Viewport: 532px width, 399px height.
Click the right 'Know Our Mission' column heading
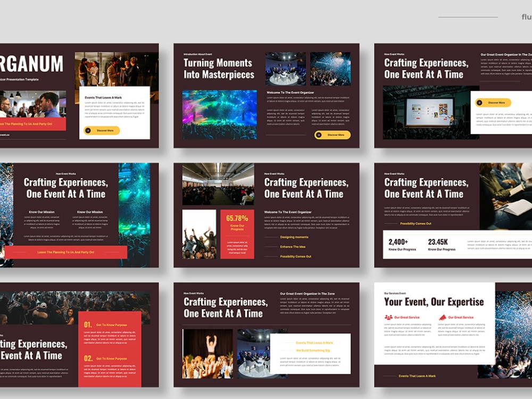[90, 212]
